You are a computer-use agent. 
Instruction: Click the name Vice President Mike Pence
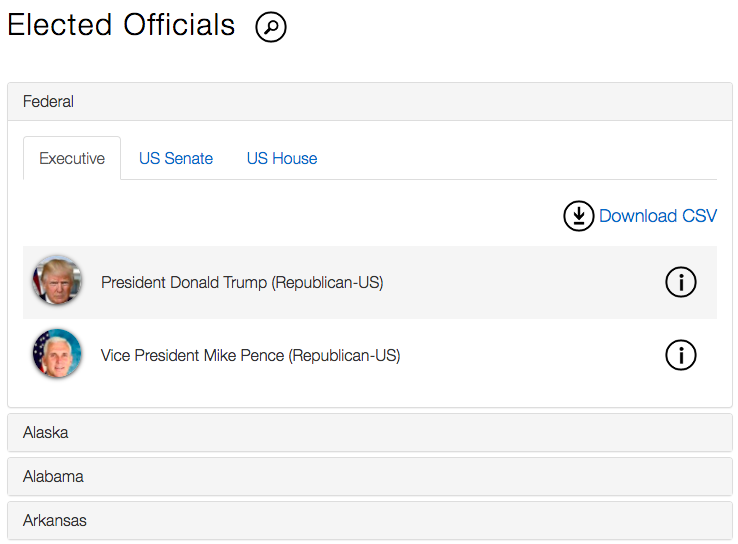(x=193, y=355)
